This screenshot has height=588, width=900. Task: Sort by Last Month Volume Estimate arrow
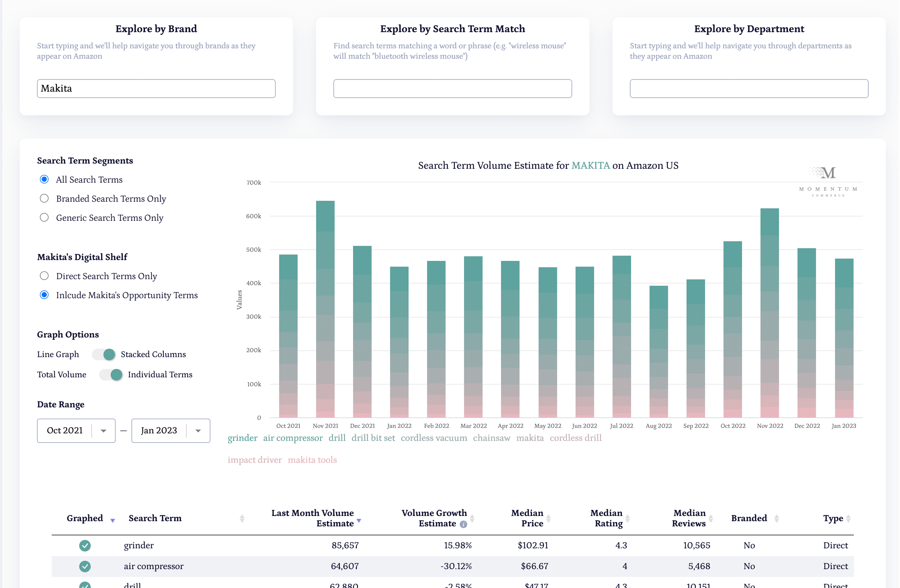pyautogui.click(x=359, y=521)
